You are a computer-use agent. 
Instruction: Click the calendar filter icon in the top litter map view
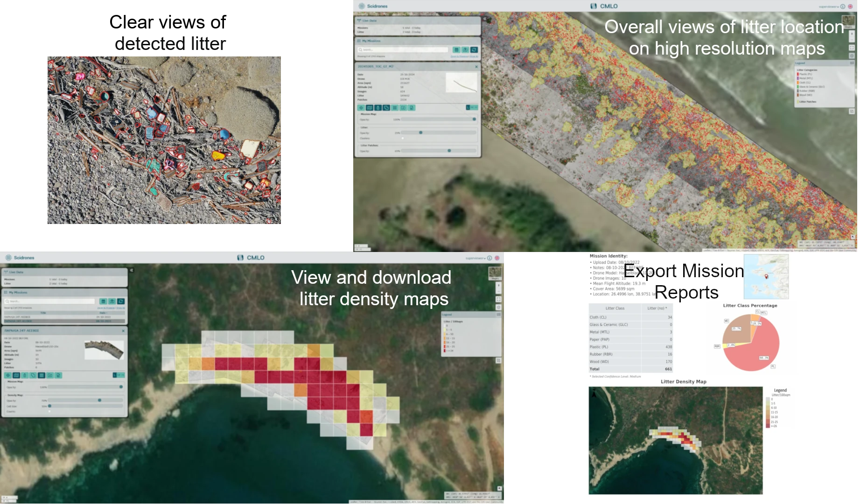coord(457,50)
